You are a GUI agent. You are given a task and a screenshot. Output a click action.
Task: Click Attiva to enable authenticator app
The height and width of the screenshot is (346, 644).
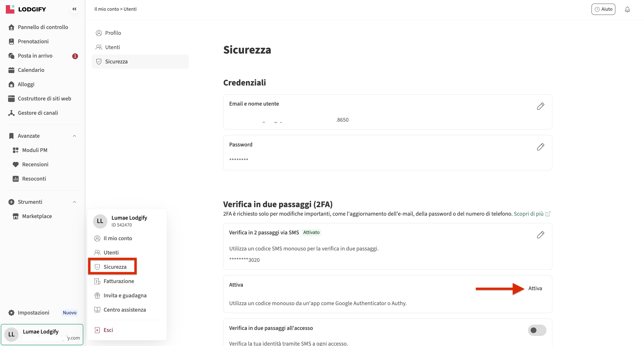click(x=535, y=288)
